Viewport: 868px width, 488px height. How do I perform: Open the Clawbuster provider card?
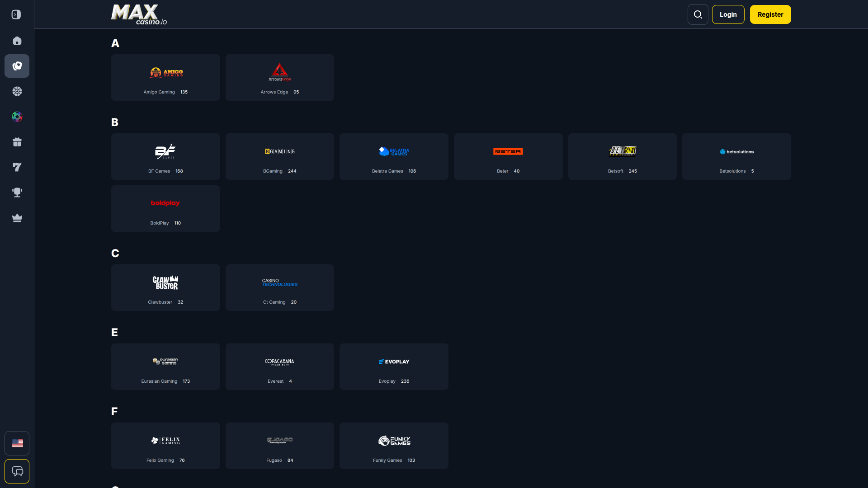165,288
